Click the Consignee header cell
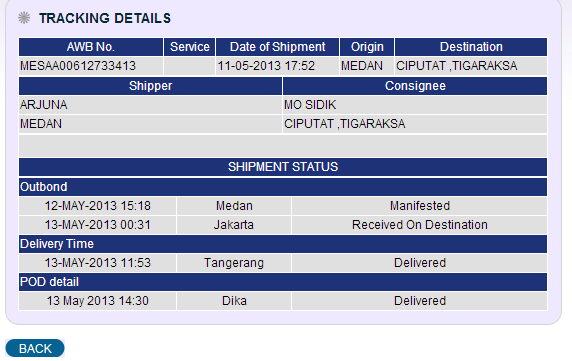 point(415,86)
